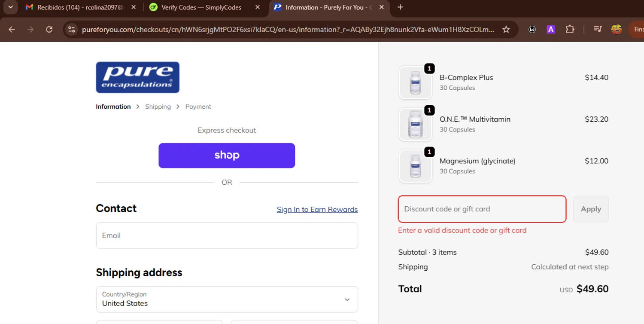The width and height of the screenshot is (644, 324).
Task: Click the orange 95 extension icon
Action: [616, 29]
